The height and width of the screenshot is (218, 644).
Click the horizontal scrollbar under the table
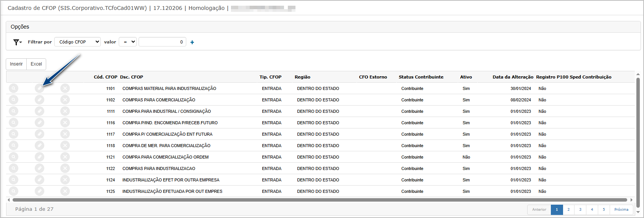320,200
